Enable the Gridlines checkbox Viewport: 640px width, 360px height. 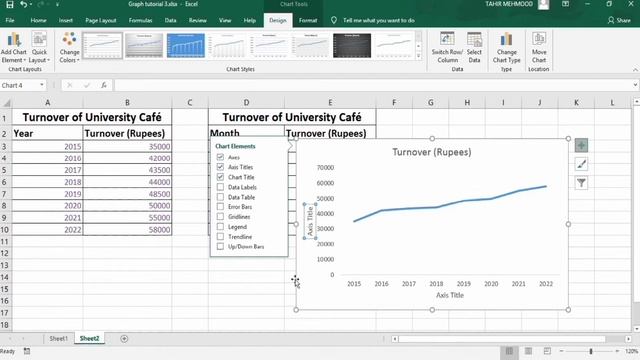pos(220,217)
